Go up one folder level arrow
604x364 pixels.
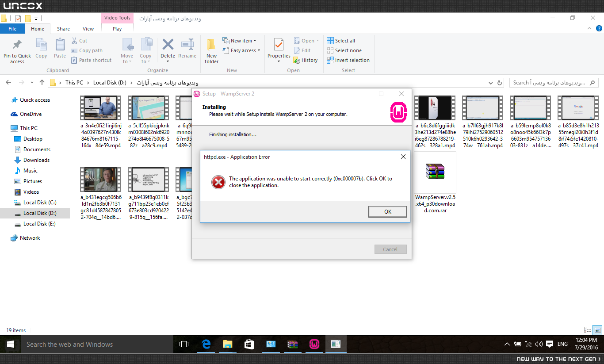42,82
